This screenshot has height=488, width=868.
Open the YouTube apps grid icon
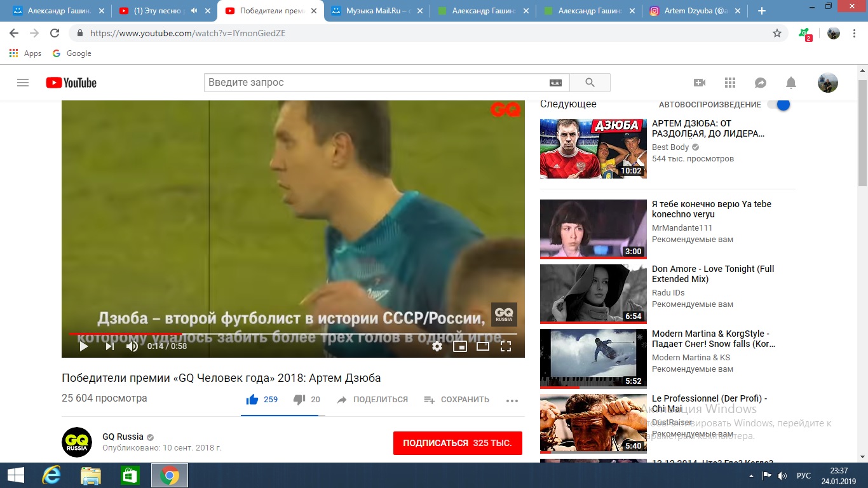(x=730, y=83)
